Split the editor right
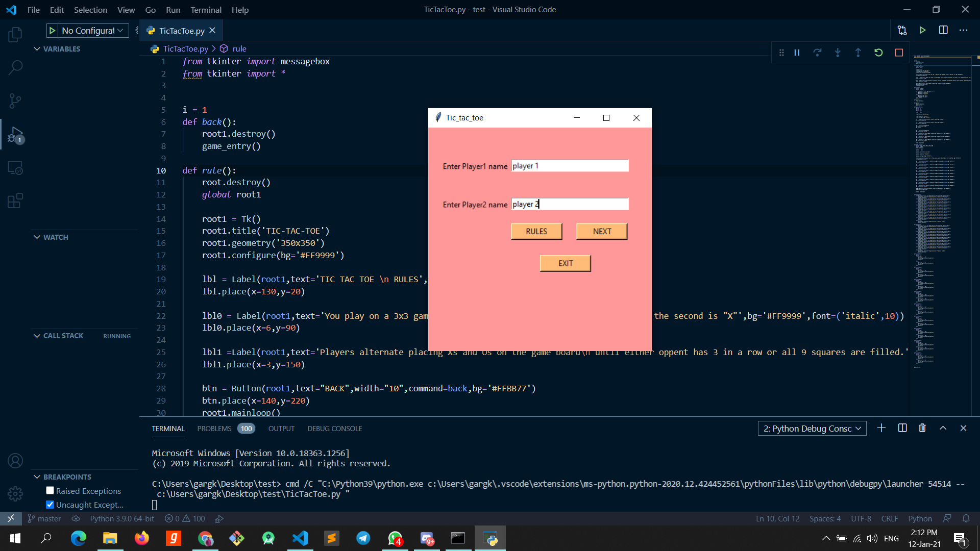 (x=943, y=30)
